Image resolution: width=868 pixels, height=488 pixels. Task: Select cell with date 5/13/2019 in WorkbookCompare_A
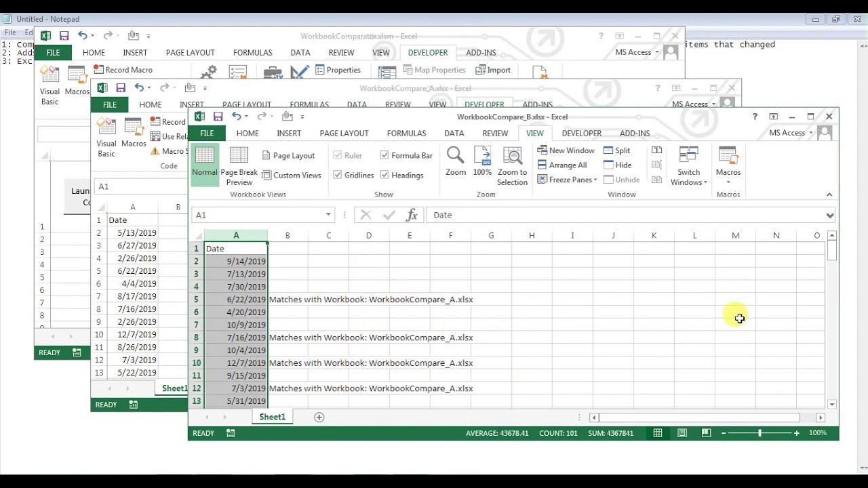(132, 233)
